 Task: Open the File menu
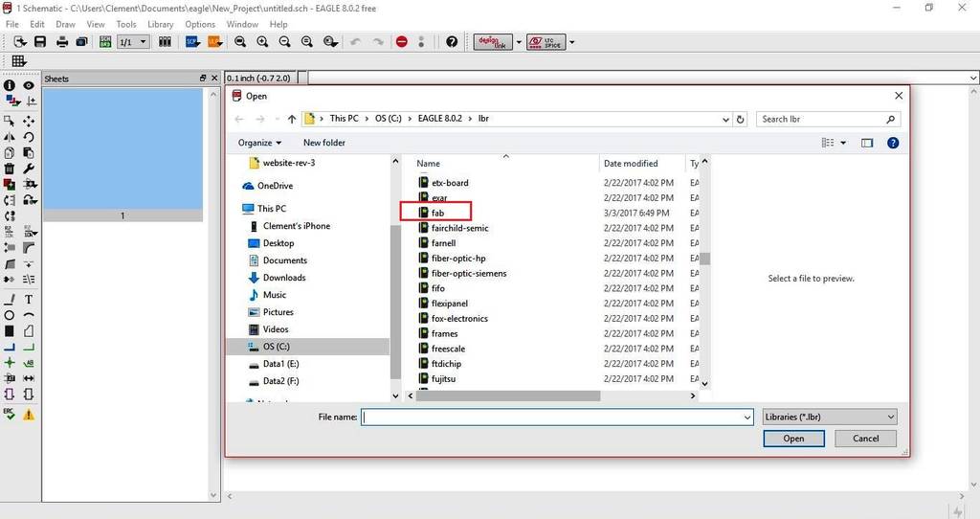(x=11, y=24)
